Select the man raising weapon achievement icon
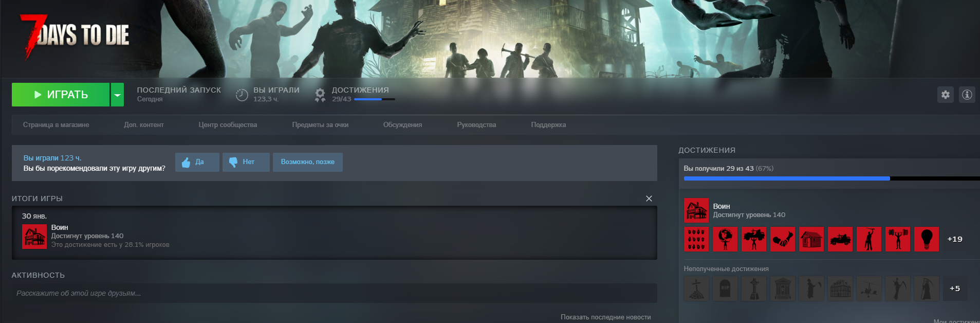Screen dimensions: 980x323 [x=869, y=239]
